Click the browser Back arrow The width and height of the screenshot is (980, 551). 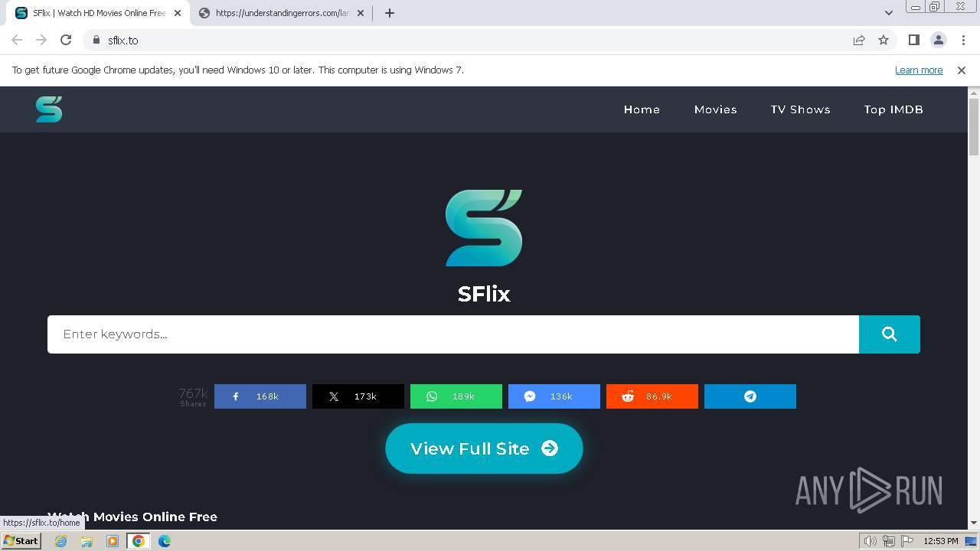click(x=17, y=40)
